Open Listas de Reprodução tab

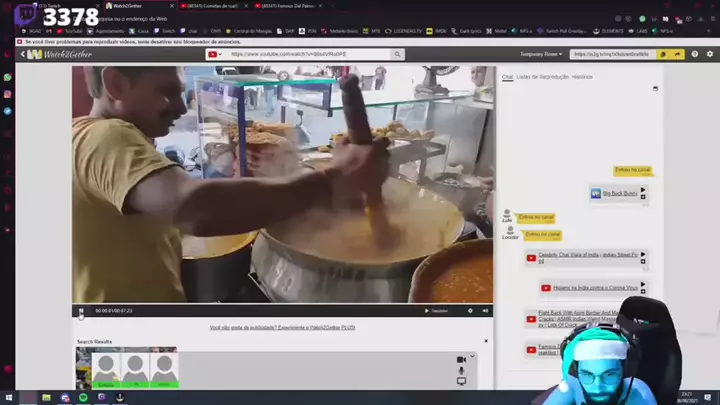click(x=540, y=77)
